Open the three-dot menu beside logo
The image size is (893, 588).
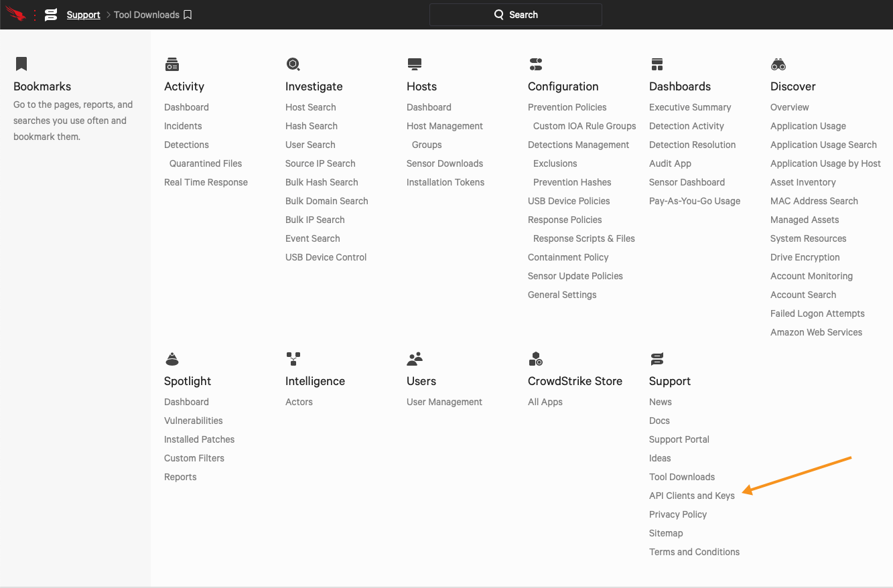[x=35, y=15]
